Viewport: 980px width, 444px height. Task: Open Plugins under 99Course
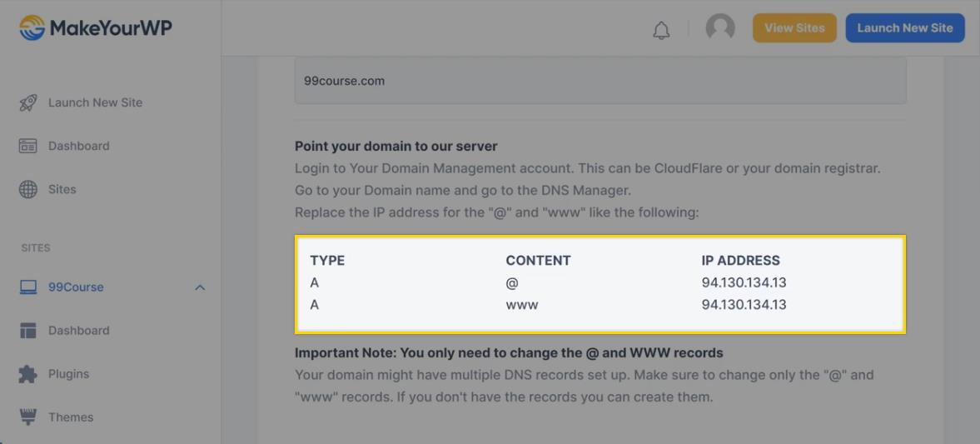click(68, 374)
